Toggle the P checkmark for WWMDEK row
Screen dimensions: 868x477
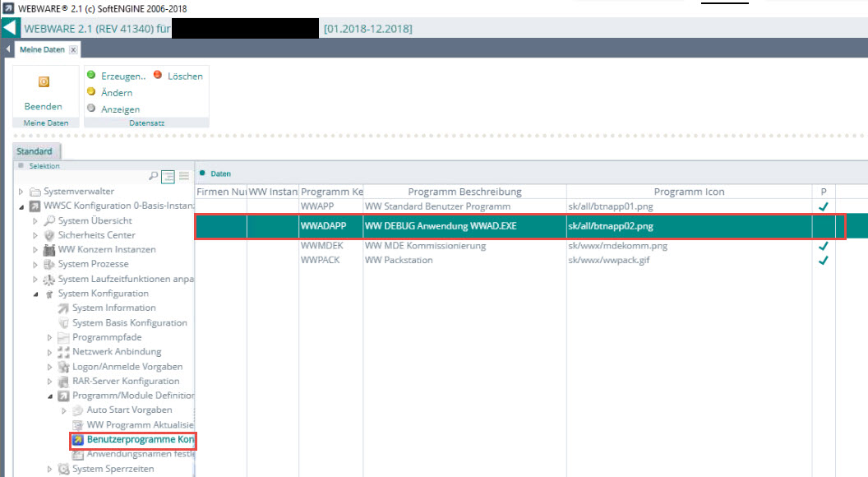pos(823,246)
